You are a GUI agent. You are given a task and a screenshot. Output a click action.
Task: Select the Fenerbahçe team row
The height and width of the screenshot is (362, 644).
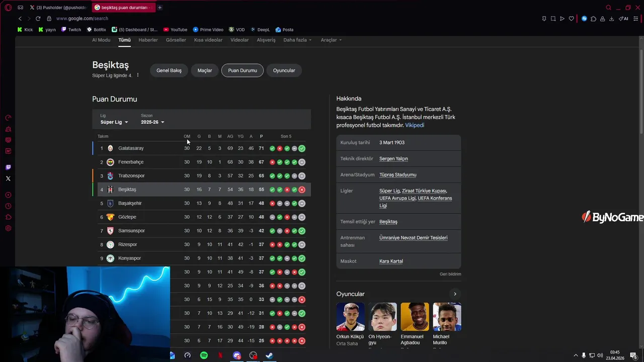[202, 162]
